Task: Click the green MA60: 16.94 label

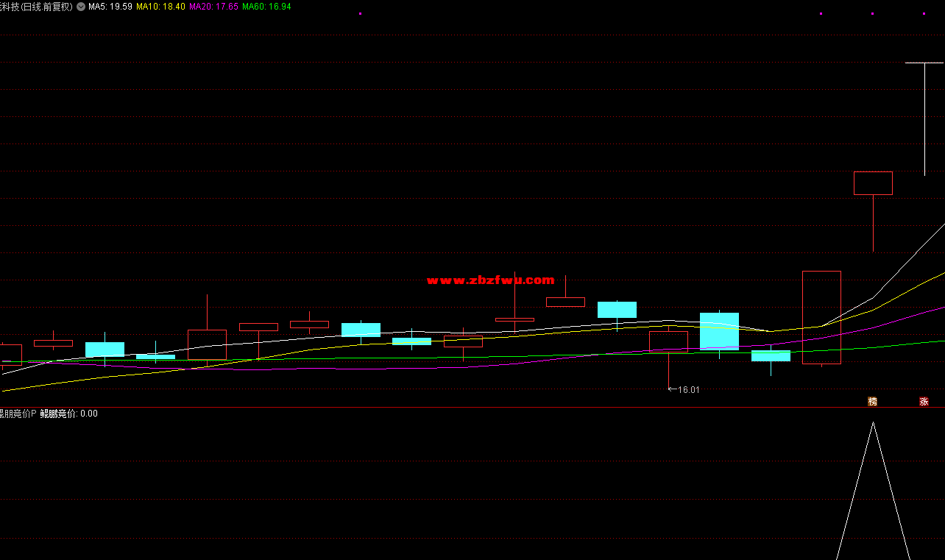Action: (x=266, y=7)
